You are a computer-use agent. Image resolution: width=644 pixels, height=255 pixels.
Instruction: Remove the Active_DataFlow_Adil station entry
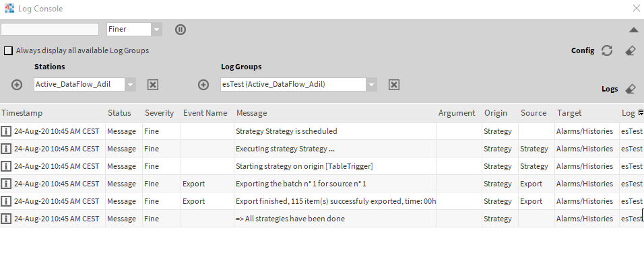pos(153,85)
